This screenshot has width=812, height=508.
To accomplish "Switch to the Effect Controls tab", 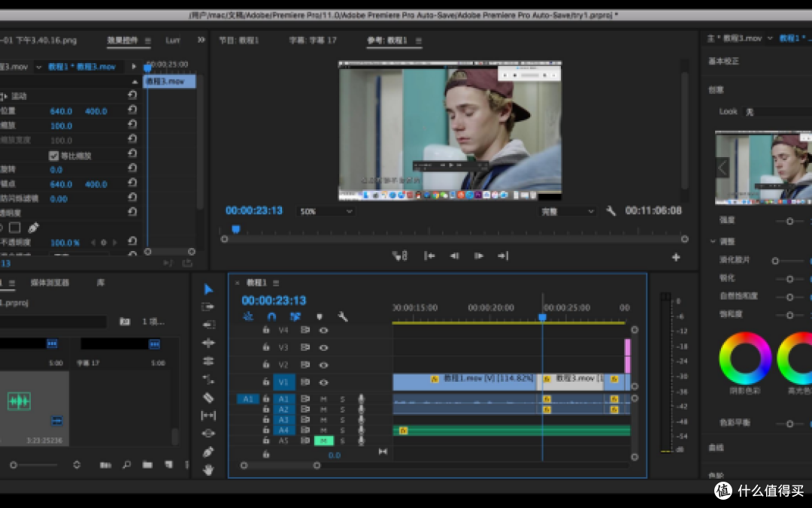I will (x=123, y=41).
